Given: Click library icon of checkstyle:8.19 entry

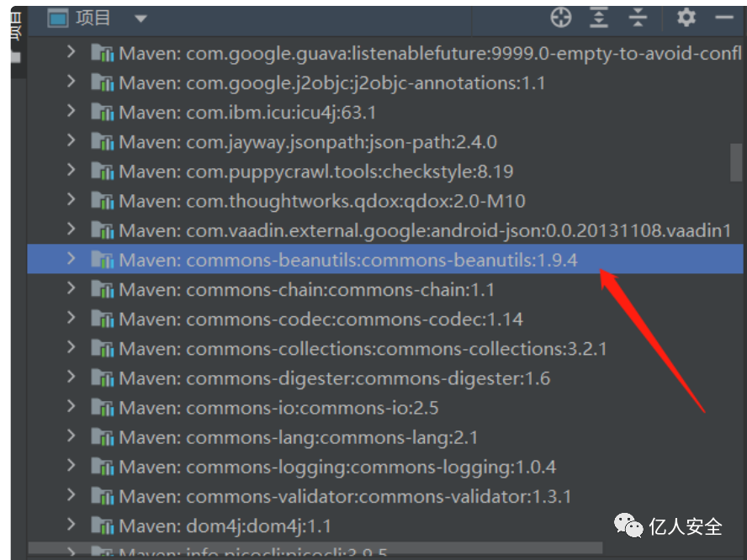Looking at the screenshot, I should coord(103,171).
